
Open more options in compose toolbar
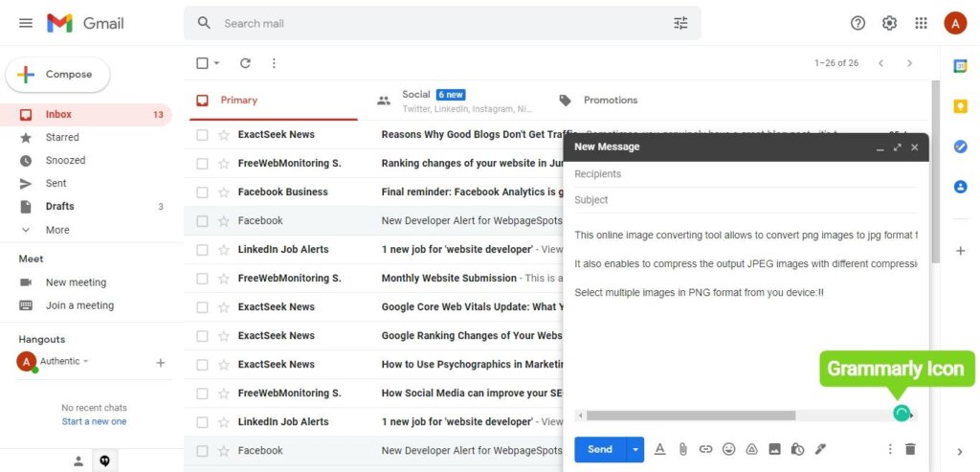[890, 449]
